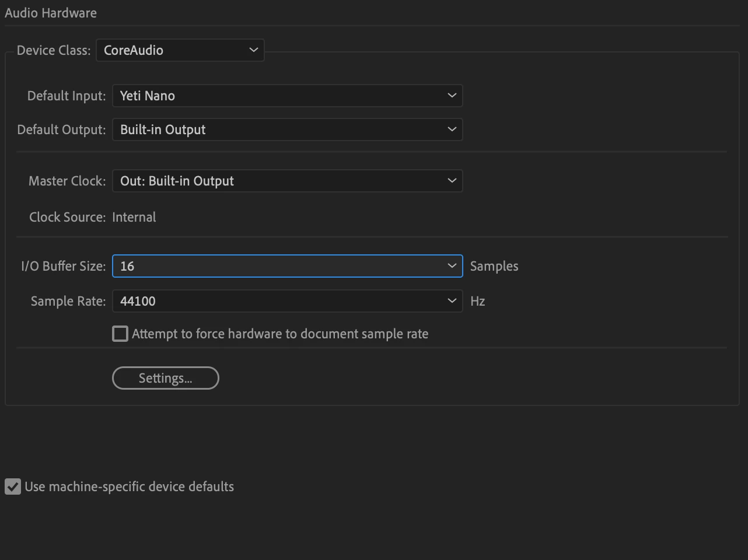Open the Default Input list showing Yeti Nano
The height and width of the screenshot is (560, 748).
pos(288,96)
